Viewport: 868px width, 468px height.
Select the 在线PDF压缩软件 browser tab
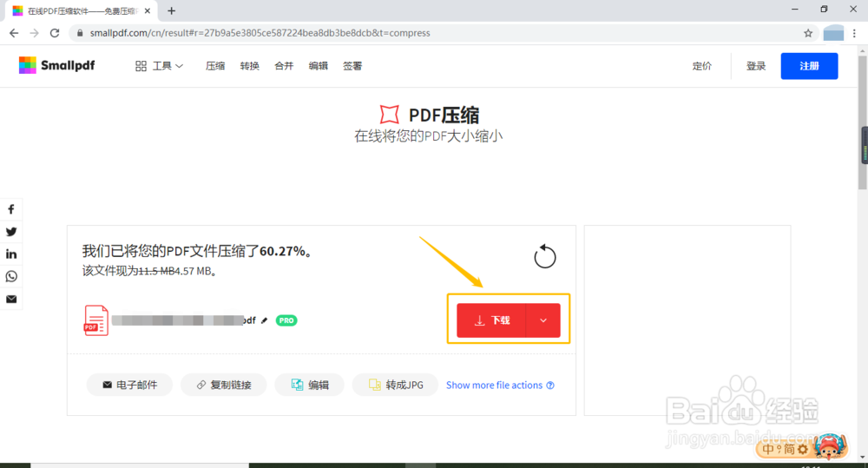(82, 11)
